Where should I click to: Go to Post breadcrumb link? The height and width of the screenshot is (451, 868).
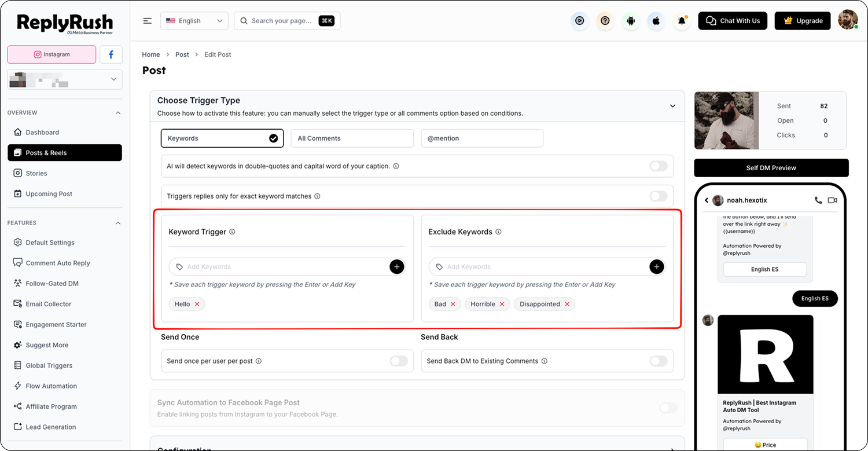click(182, 54)
